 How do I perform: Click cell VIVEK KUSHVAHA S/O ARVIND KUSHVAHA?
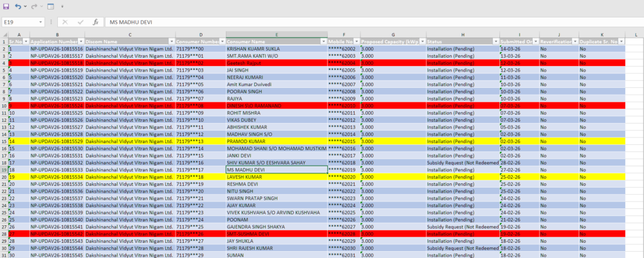tap(277, 212)
